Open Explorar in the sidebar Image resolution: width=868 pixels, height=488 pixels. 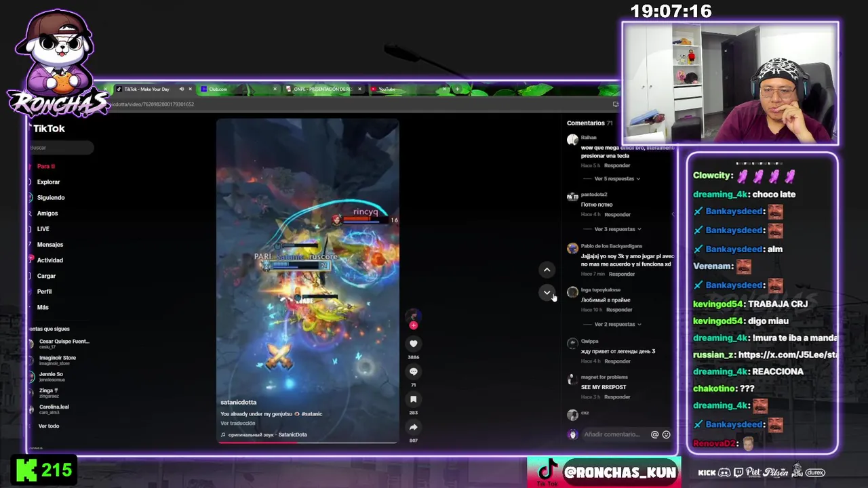(x=48, y=182)
